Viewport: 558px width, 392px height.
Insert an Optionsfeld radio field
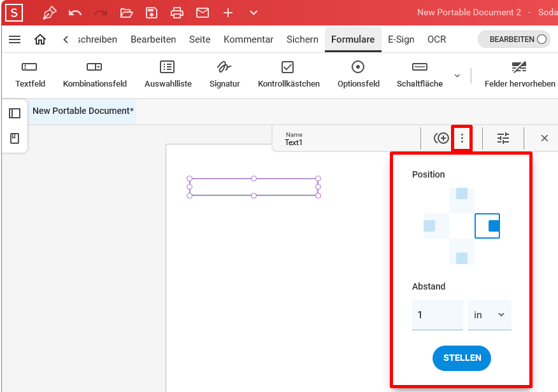point(359,74)
